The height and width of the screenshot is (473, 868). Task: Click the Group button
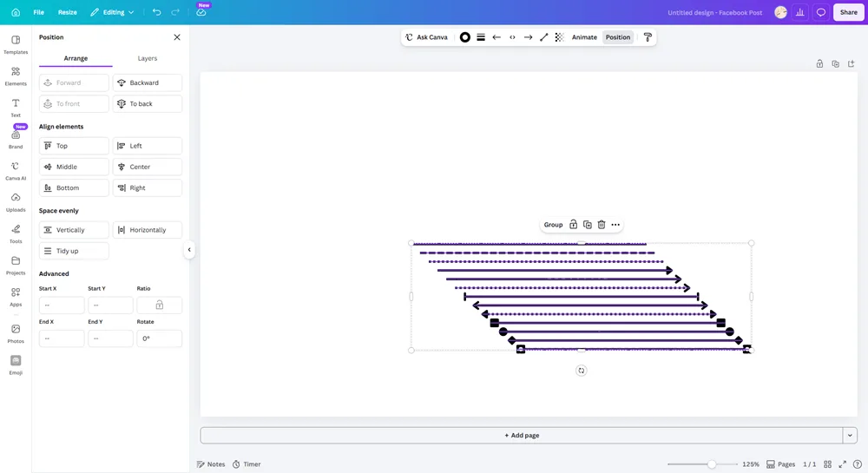pos(553,225)
